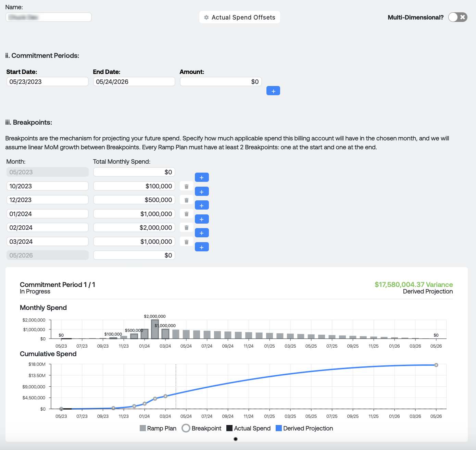Toggle Ramp Plan series in chart legend
Screen dimensions: 476x450
tap(158, 428)
